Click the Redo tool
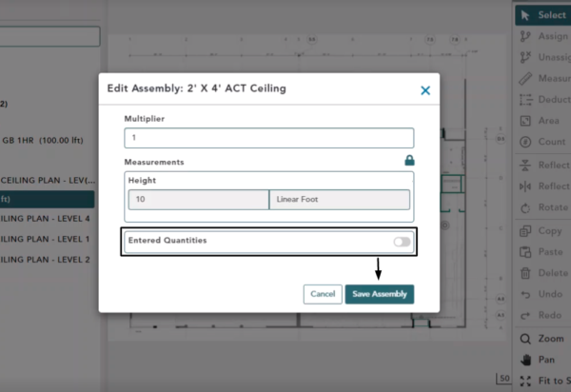The image size is (571, 392). pos(543,315)
